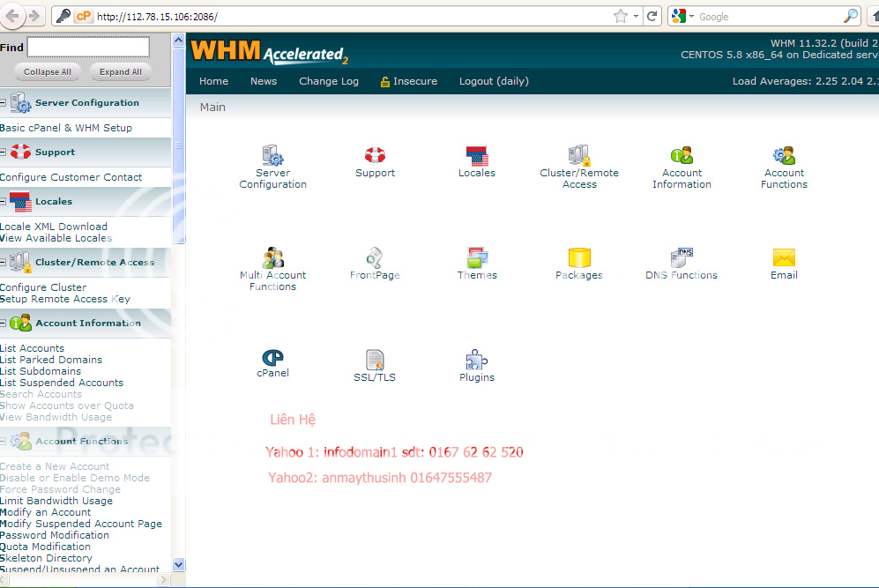Open the List Accounts link
This screenshot has width=879, height=588.
[x=33, y=348]
